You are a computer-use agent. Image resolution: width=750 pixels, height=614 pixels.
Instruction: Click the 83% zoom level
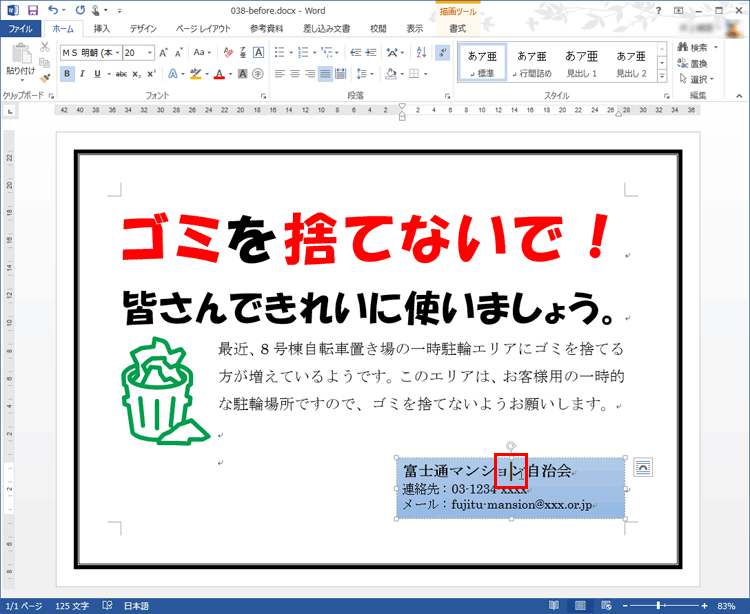726,606
